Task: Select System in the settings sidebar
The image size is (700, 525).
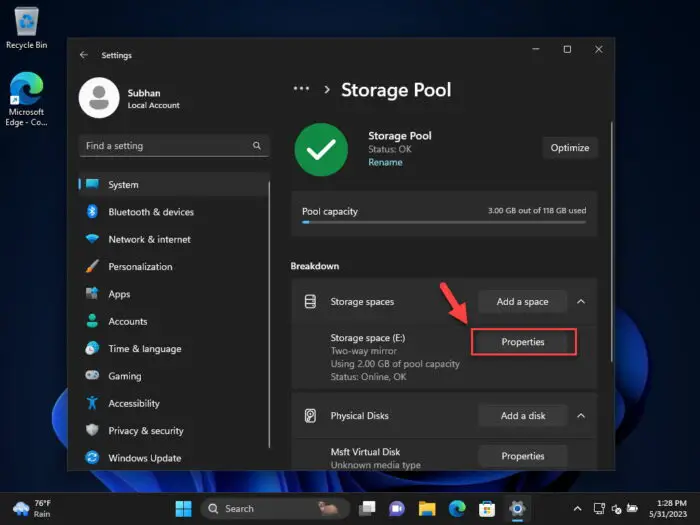Action: pos(173,184)
